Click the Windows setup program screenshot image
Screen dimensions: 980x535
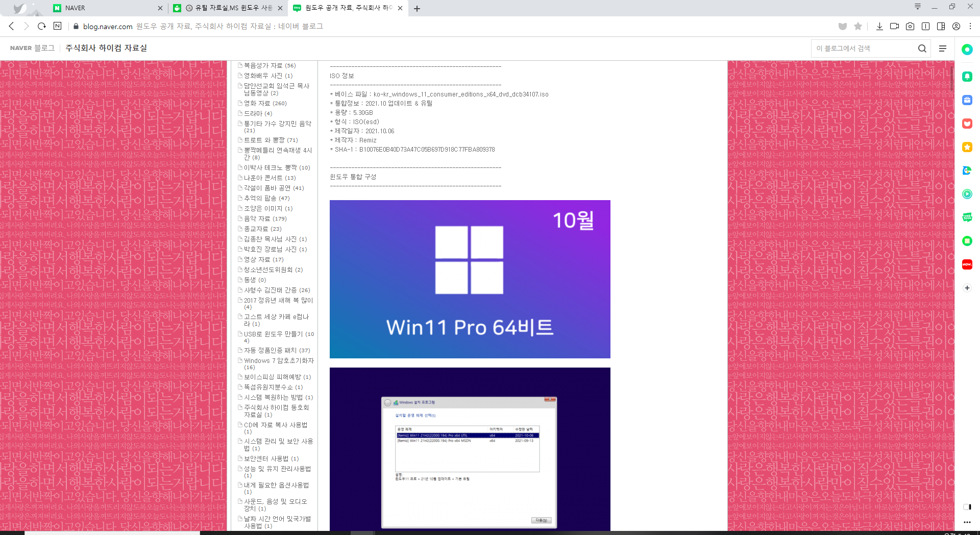pos(470,449)
